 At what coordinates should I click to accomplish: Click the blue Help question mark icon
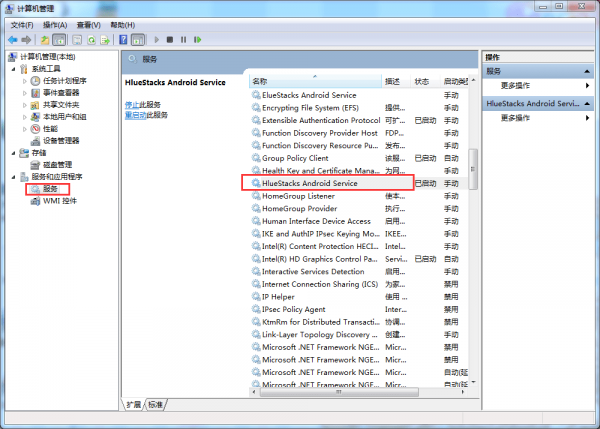123,40
